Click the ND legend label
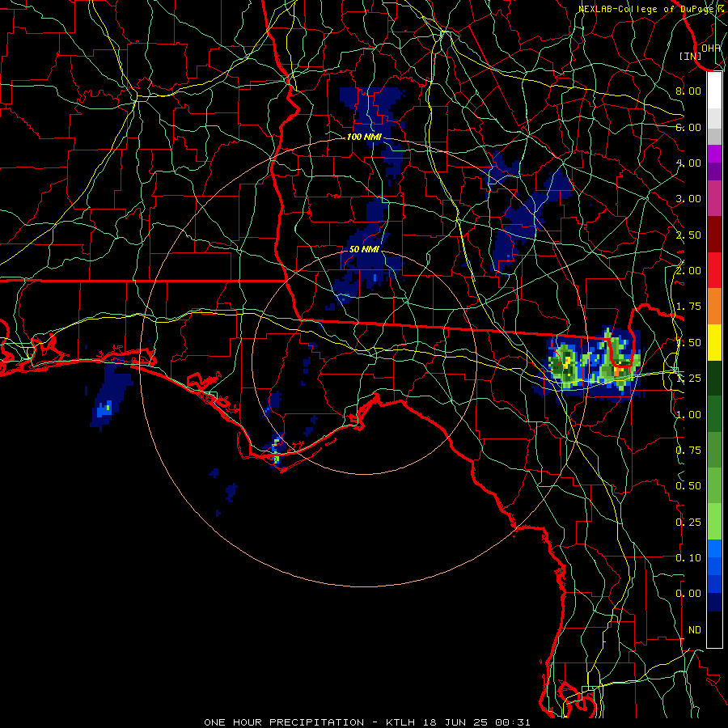The image size is (728, 728). coord(695,630)
